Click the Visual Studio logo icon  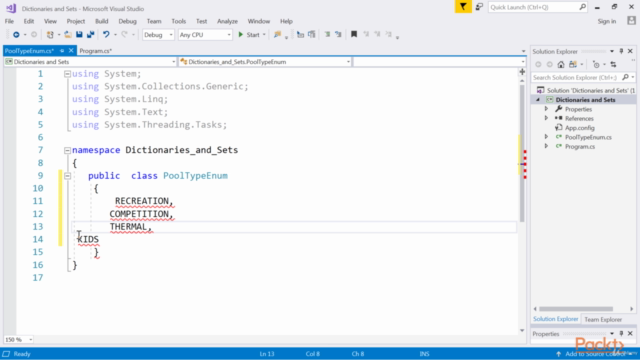(11, 8)
